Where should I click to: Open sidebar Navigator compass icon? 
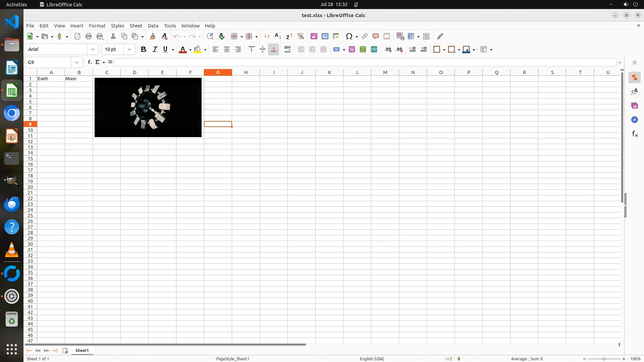tap(634, 120)
